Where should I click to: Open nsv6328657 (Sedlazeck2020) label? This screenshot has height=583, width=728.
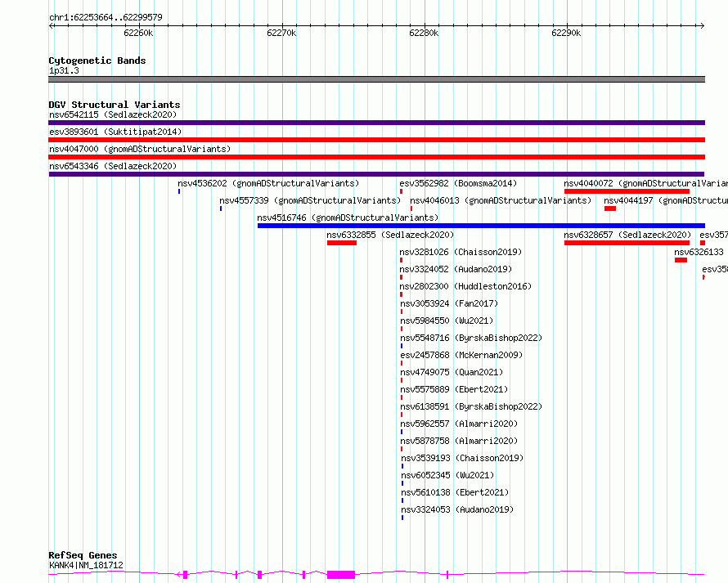pyautogui.click(x=627, y=235)
